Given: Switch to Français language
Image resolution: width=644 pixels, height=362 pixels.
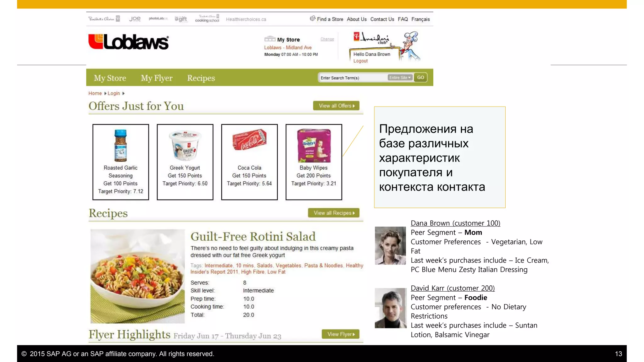Looking at the screenshot, I should coord(420,19).
